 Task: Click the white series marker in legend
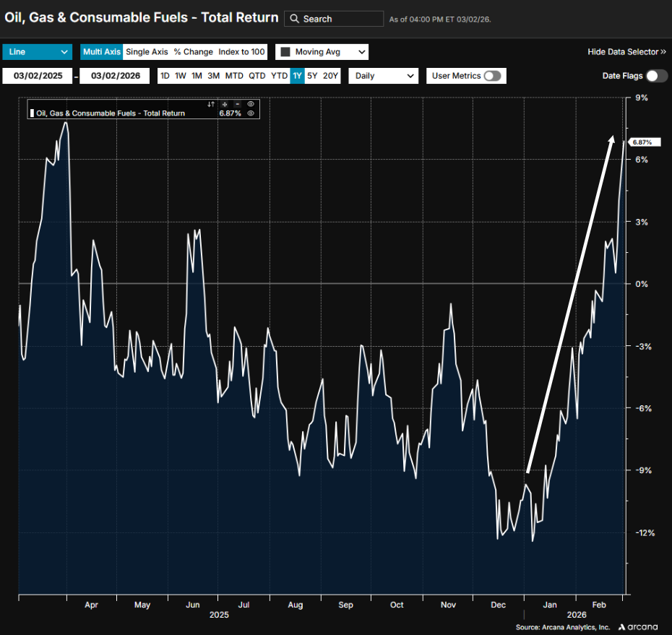point(32,113)
